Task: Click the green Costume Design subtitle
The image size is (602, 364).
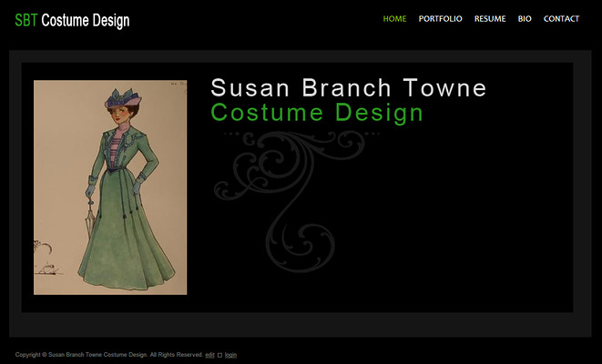Action: [x=317, y=113]
